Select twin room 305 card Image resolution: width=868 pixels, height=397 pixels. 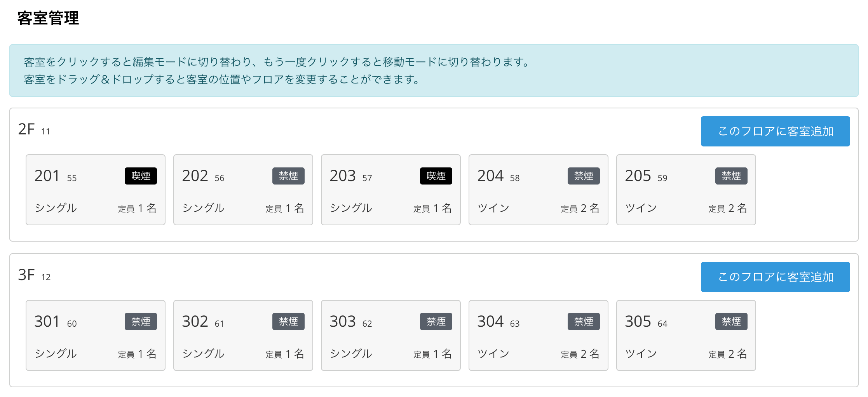click(x=686, y=336)
